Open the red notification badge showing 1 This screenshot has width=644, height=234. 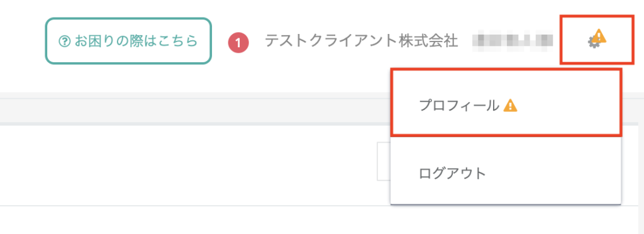pos(238,43)
